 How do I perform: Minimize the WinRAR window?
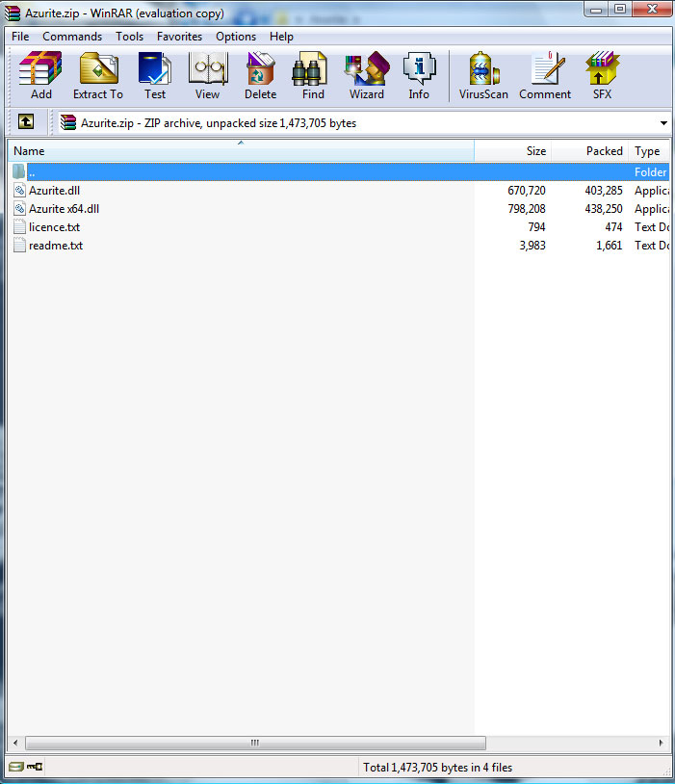pyautogui.click(x=596, y=10)
